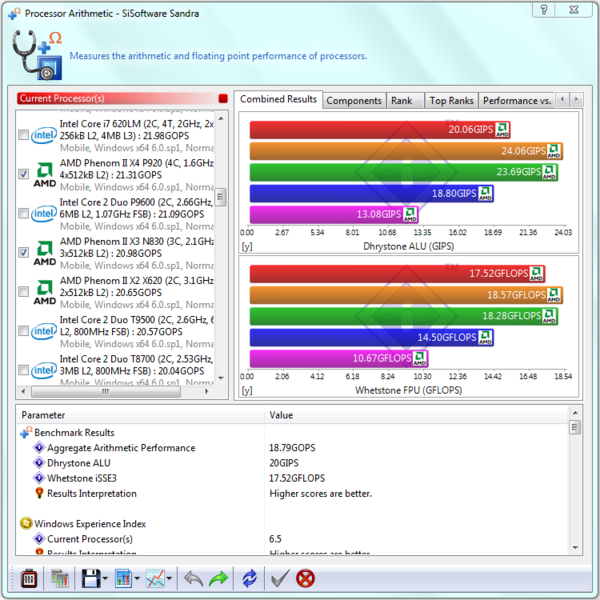Click AMD badge on 20.06GIPS bar

[502, 130]
